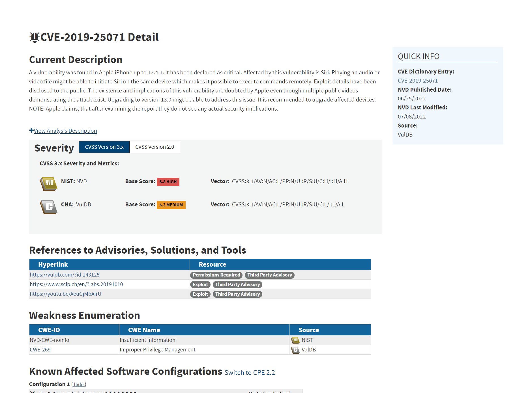The width and height of the screenshot is (532, 393).
Task: Open the CWE-269 weakness link
Action: coord(40,350)
